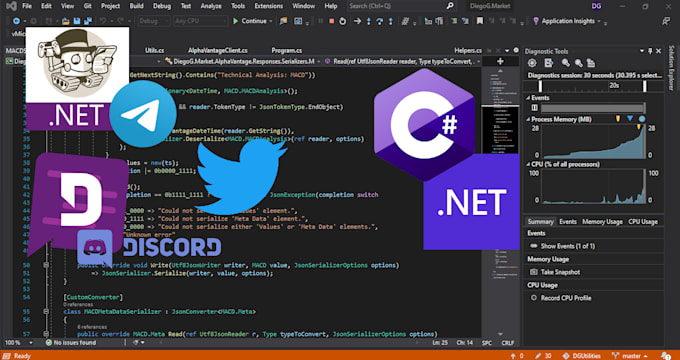The width and height of the screenshot is (680, 360).
Task: Open the Debug configuration dropdown
Action: [154, 21]
